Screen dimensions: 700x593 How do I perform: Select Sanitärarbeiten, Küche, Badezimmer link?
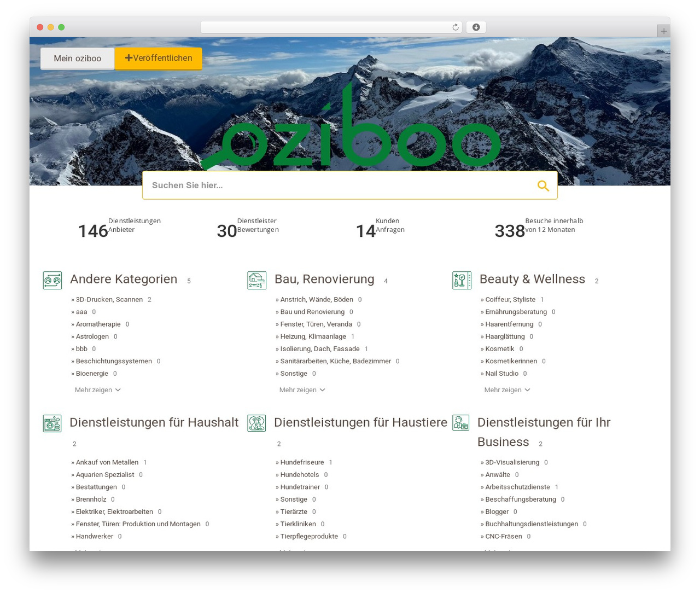click(336, 362)
